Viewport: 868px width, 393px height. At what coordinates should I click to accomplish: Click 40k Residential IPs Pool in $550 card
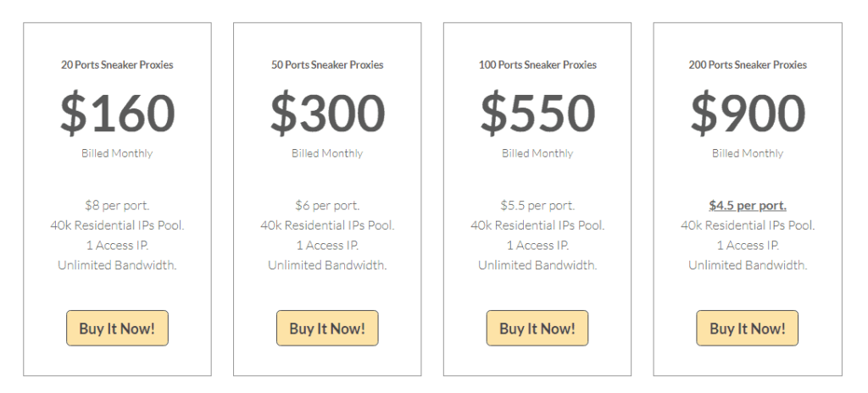point(537,225)
